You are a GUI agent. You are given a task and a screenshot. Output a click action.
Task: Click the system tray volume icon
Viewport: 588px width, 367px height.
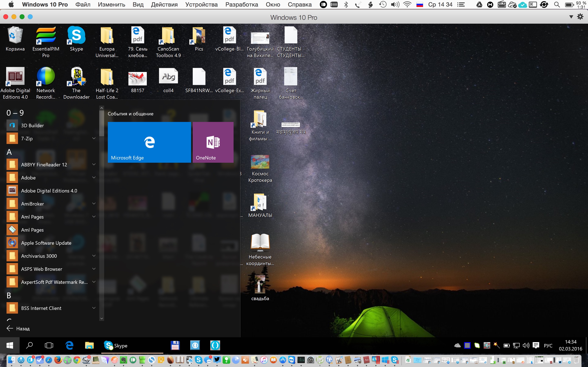pyautogui.click(x=526, y=345)
